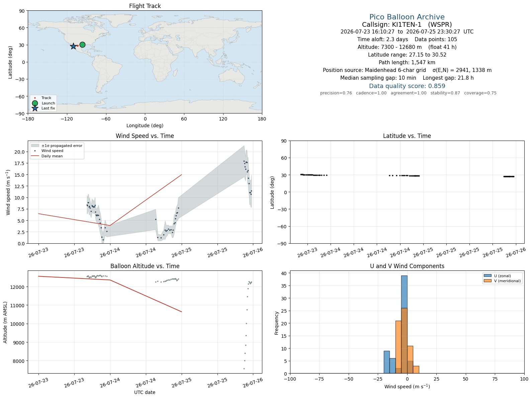Viewport: 532px width, 398px height.
Task: Click the "precision=0.76" score breakdown line
Action: pyautogui.click(x=408, y=93)
